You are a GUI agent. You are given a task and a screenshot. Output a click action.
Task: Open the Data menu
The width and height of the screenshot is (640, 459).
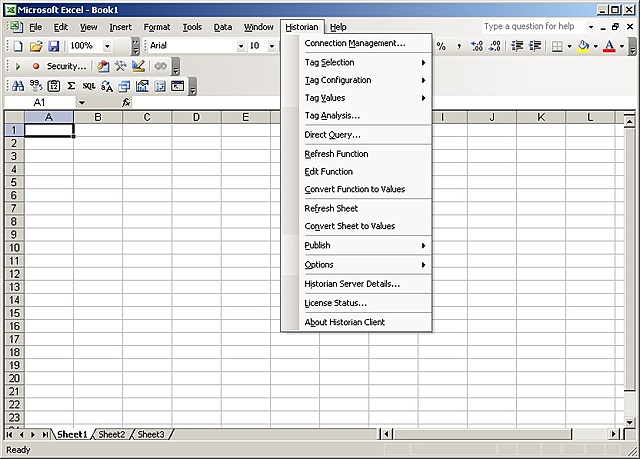[223, 27]
